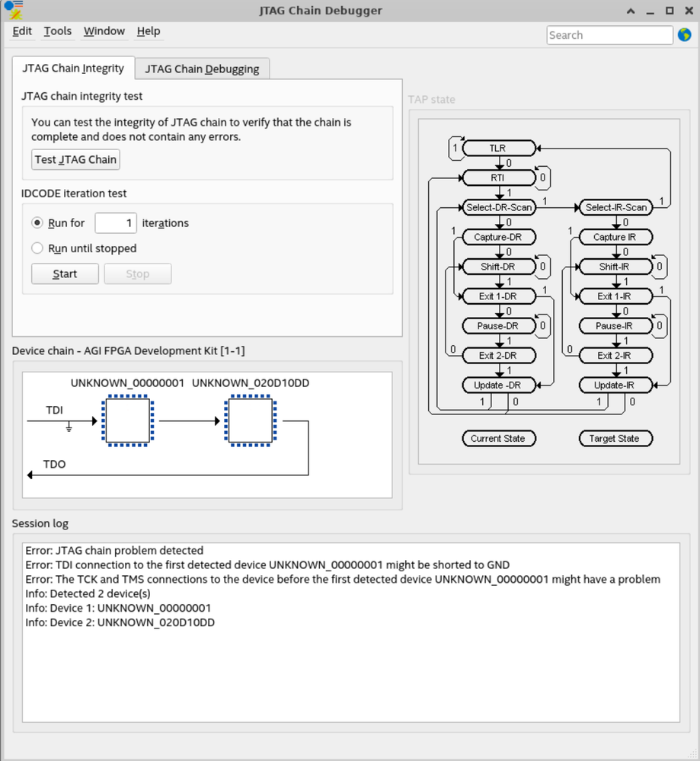
Task: Click the Current State legend box
Action: 499,438
